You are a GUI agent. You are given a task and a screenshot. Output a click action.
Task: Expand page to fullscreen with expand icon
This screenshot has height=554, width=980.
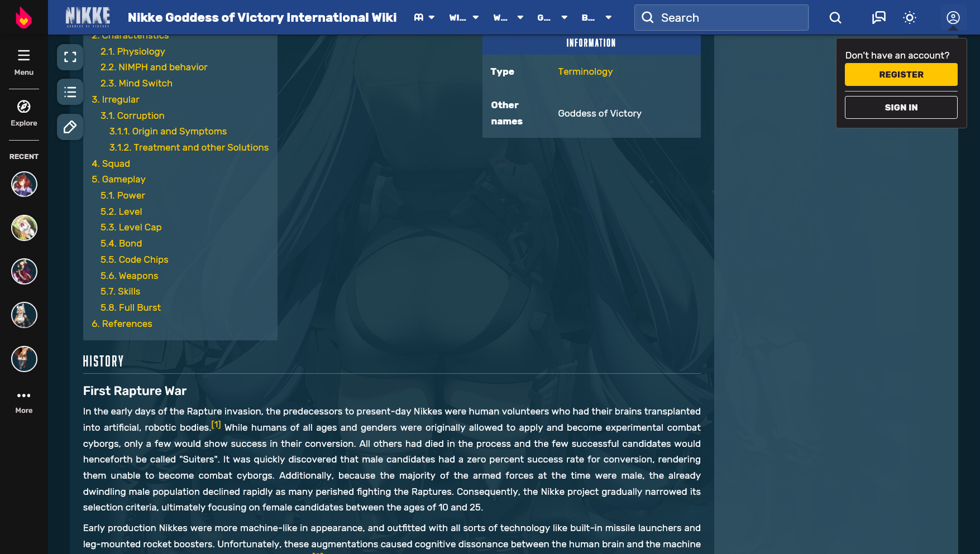tap(70, 57)
